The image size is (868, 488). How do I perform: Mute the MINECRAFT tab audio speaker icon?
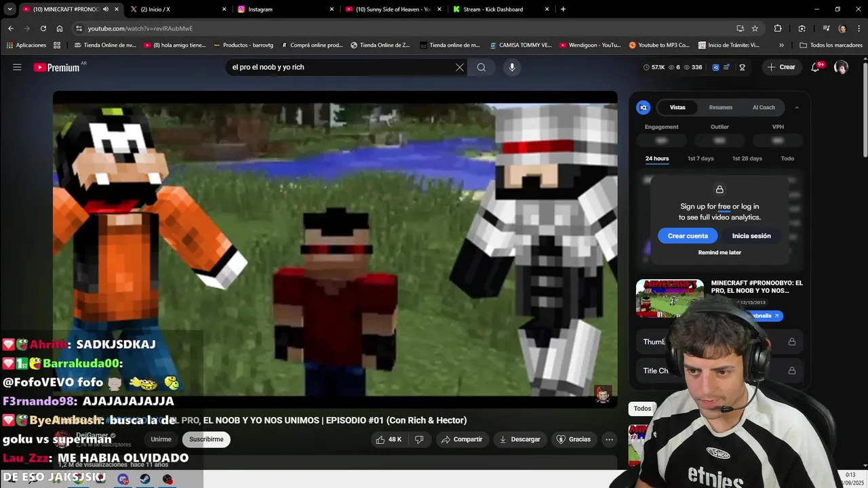[x=105, y=9]
